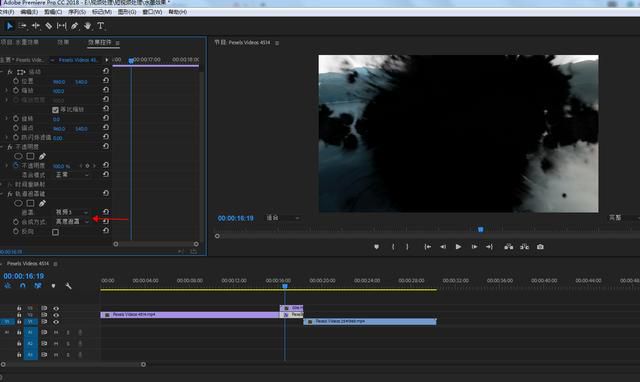This screenshot has height=382, width=640.
Task: Create rectangle mask under Track Matte Key
Action: pyautogui.click(x=30, y=203)
